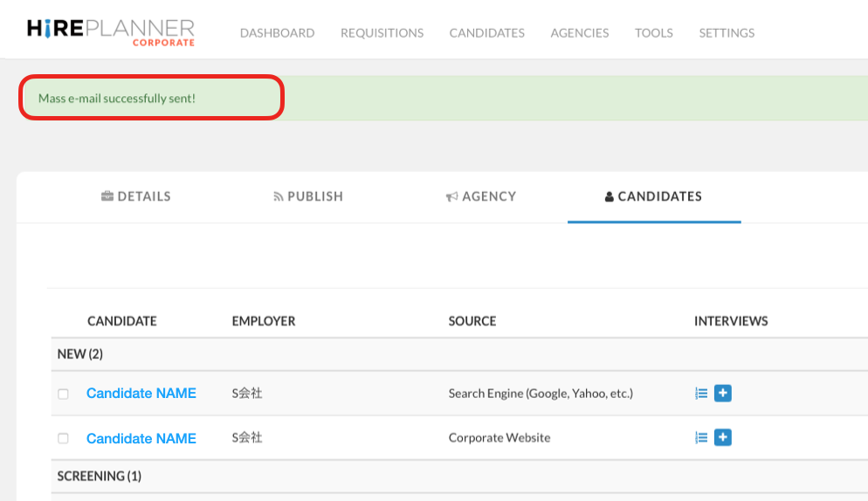
Task: Tick the checkbox for the Search Engine candidate
Action: [x=63, y=395]
